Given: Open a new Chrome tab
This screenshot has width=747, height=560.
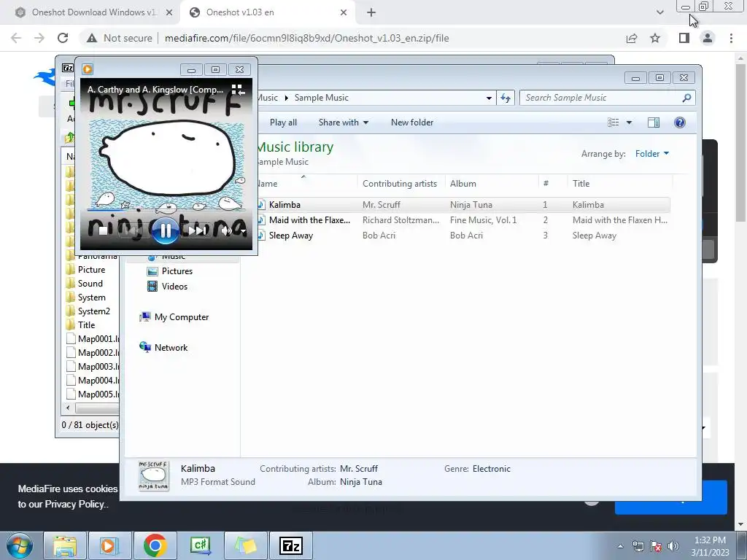Looking at the screenshot, I should (x=371, y=12).
